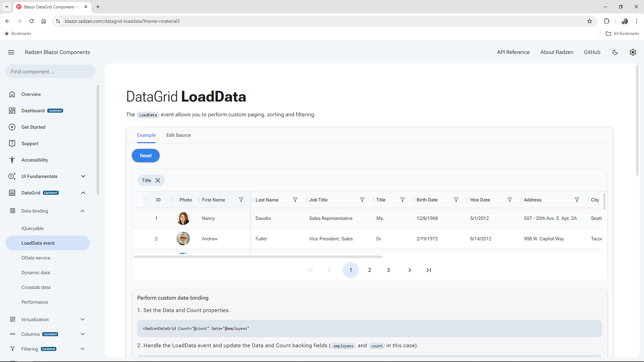The width and height of the screenshot is (644, 362).
Task: Open Chrome three-dot menu
Action: click(x=637, y=21)
